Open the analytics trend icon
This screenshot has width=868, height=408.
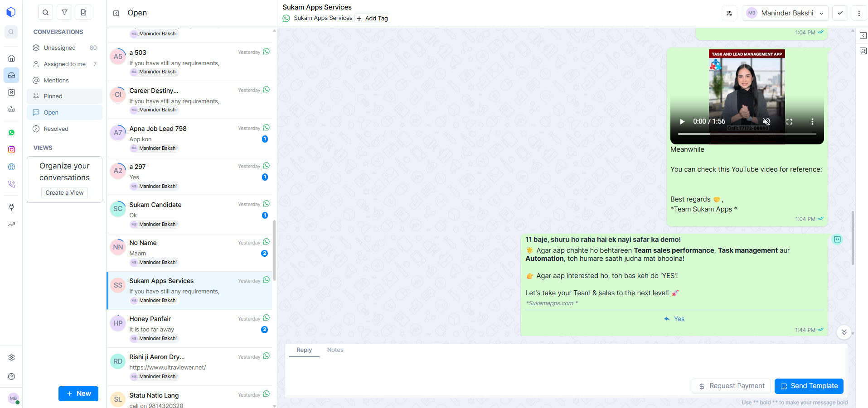(x=11, y=224)
